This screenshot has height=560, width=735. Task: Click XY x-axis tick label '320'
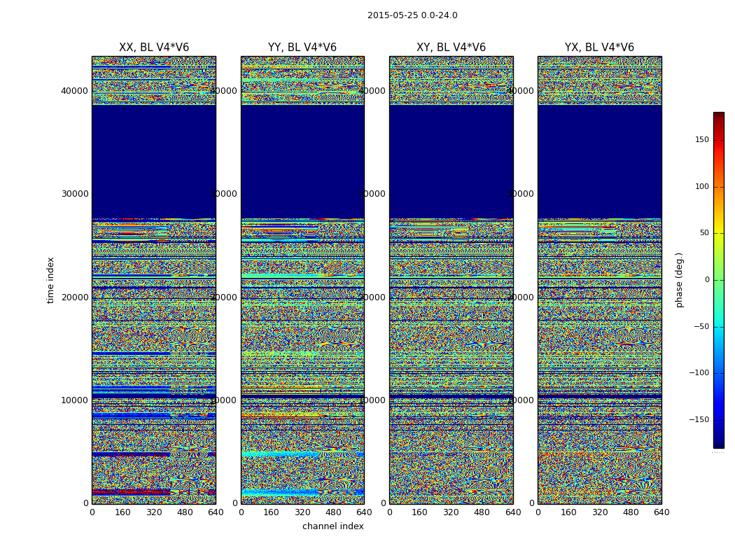pyautogui.click(x=451, y=512)
